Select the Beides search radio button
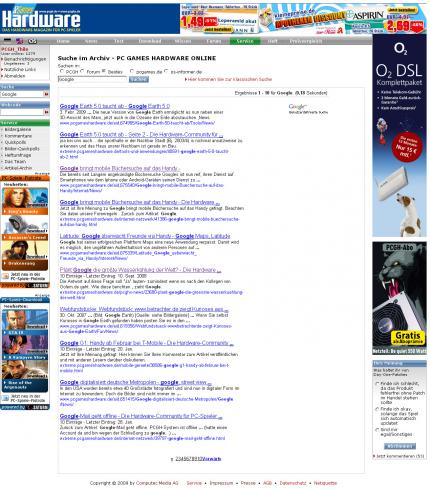This screenshot has height=490, width=430. [x=104, y=71]
